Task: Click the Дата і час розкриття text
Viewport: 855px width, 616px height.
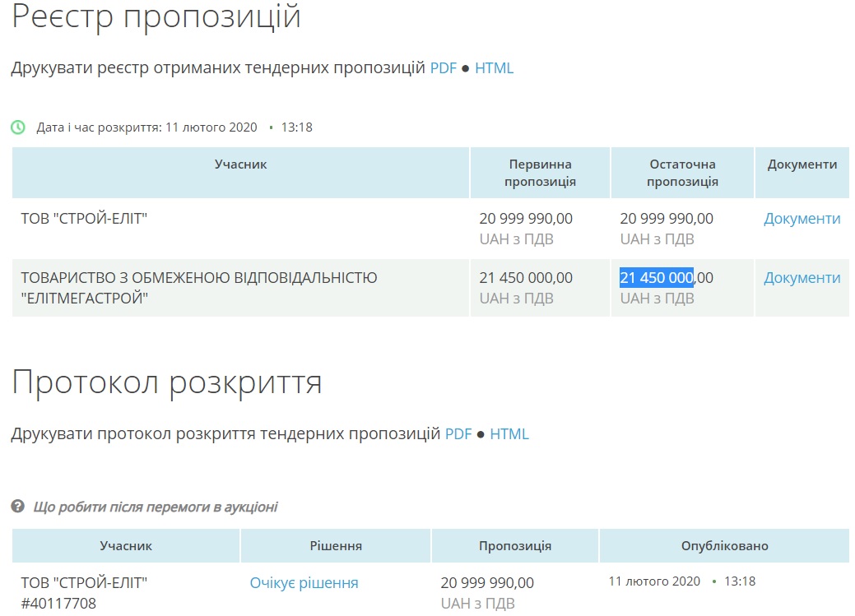Action: [x=99, y=127]
